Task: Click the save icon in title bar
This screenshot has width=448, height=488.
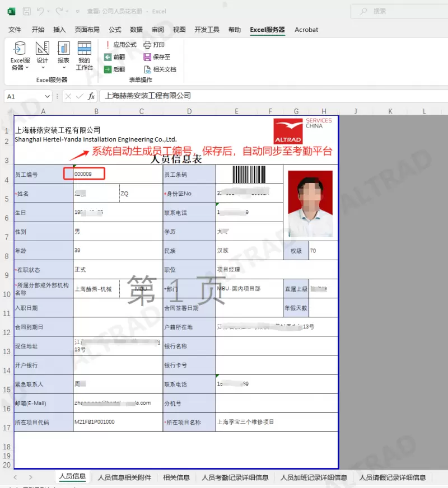Action: pyautogui.click(x=26, y=11)
